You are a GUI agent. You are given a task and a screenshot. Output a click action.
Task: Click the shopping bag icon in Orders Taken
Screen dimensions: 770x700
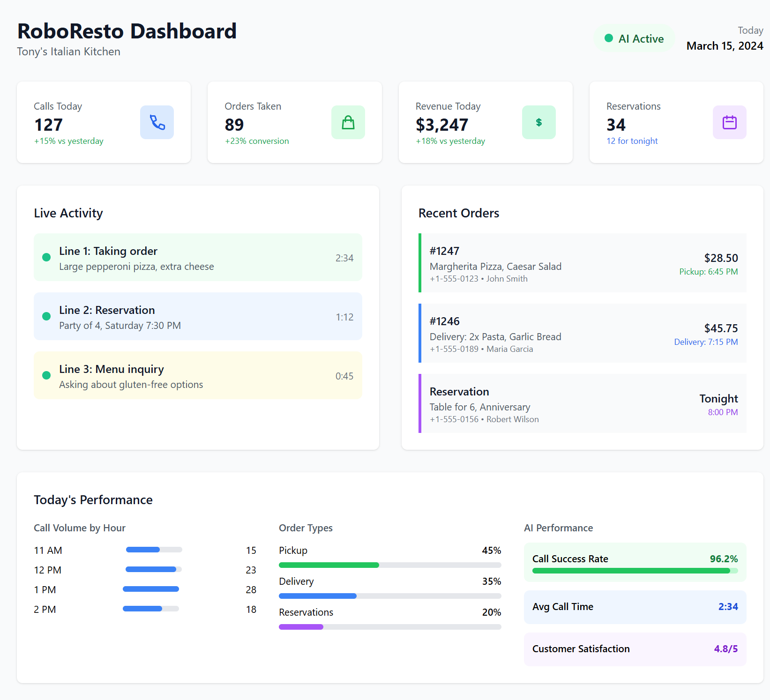(x=348, y=122)
